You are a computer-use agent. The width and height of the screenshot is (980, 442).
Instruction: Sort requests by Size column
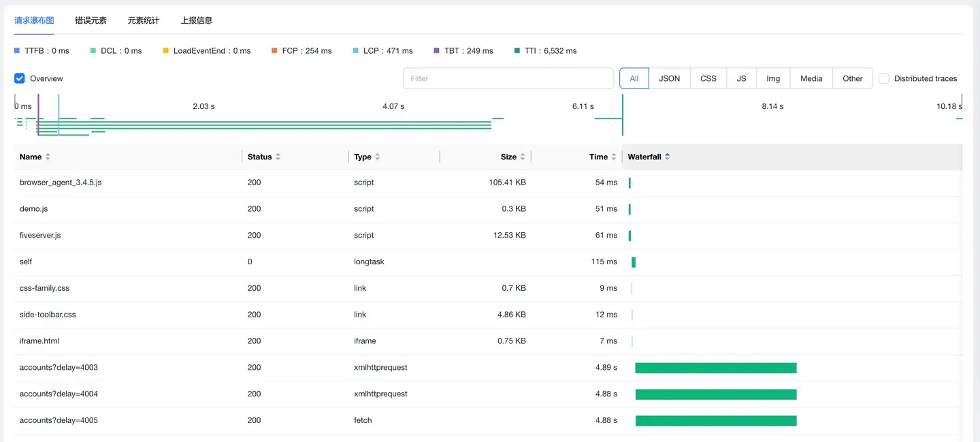522,157
